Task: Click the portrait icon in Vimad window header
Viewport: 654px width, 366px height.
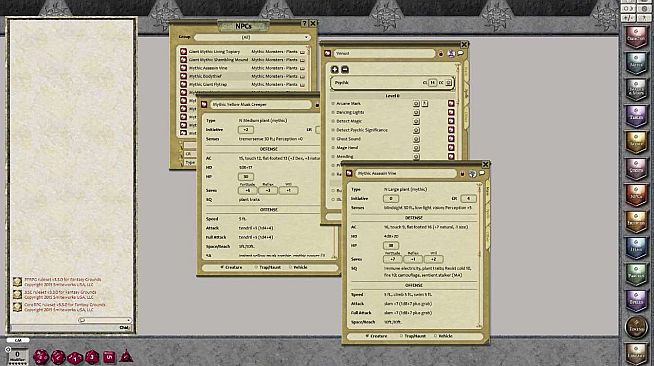Action: coord(451,53)
